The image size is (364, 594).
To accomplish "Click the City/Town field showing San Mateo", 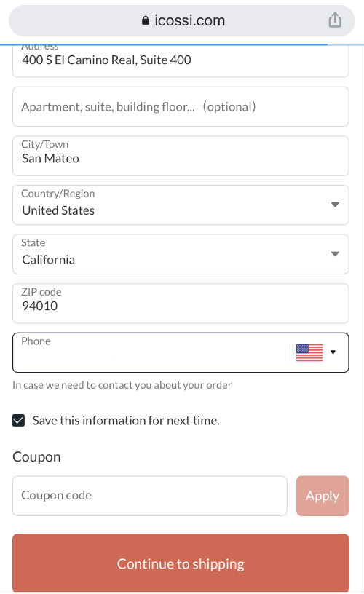I will [181, 156].
